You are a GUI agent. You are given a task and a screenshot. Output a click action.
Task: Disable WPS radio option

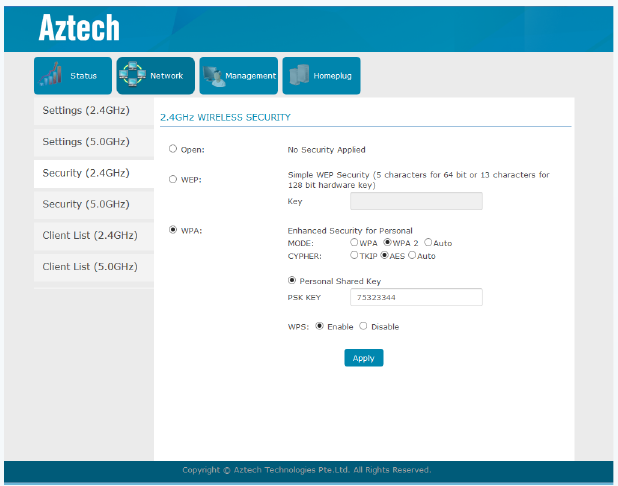click(363, 326)
